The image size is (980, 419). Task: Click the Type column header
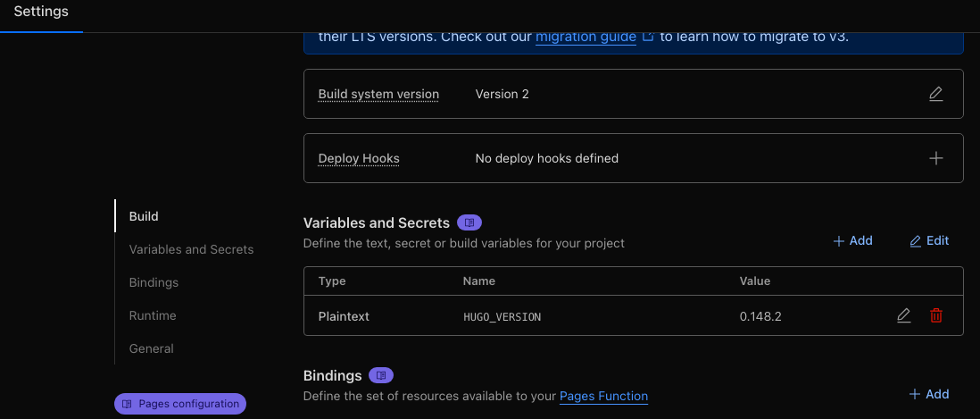point(332,281)
